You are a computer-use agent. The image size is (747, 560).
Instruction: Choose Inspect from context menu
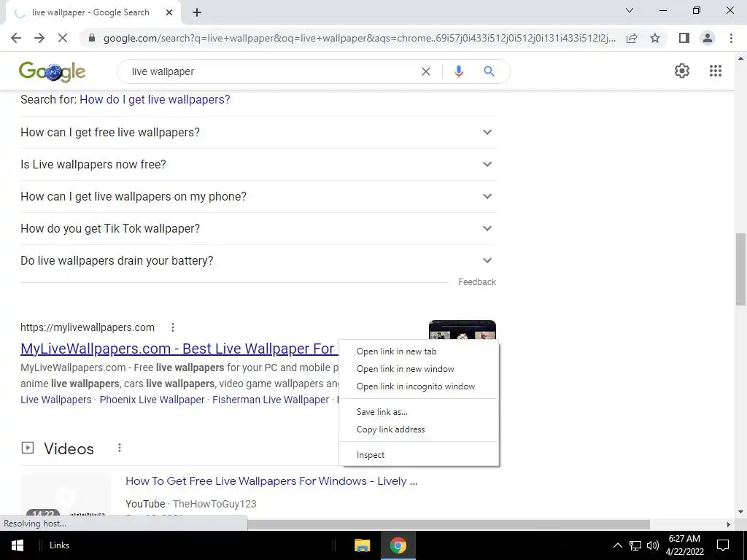click(419, 455)
